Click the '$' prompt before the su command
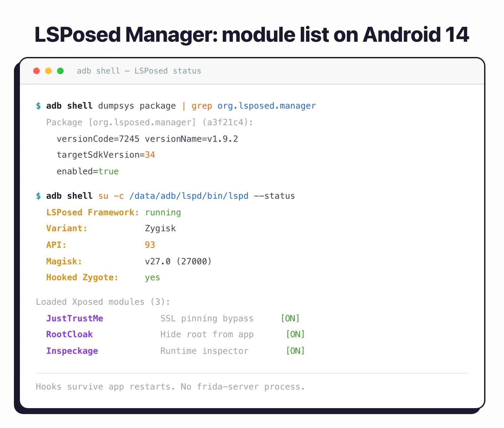Viewport: 504px width, 428px height. [x=38, y=196]
